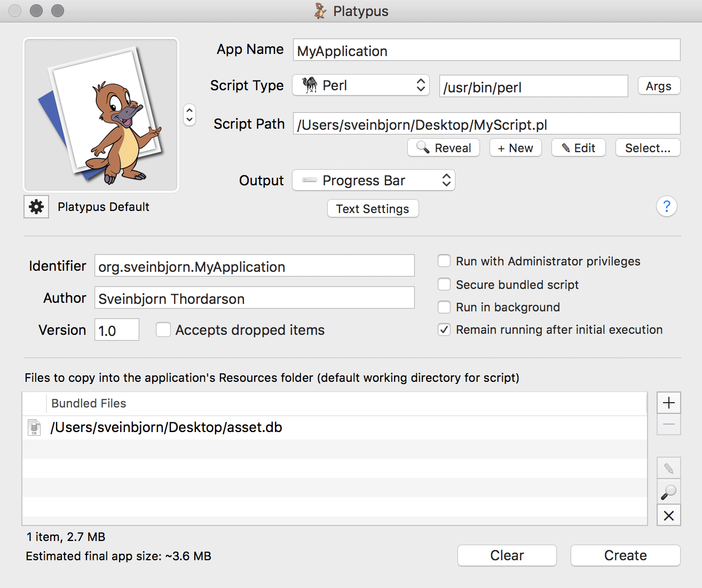Click the Bundled Files column header
This screenshot has height=588, width=702.
click(x=347, y=404)
